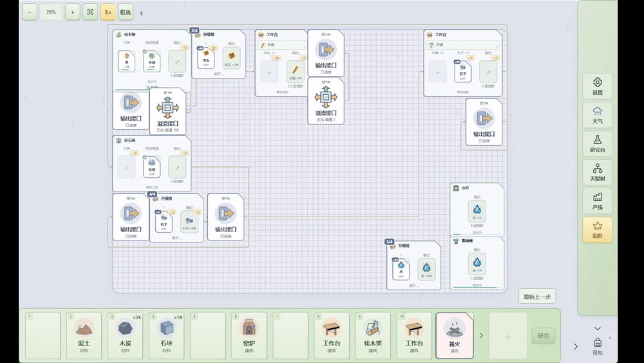Open the 背包 backpack
Image resolution: width=644 pixels, height=363 pixels.
[597, 346]
